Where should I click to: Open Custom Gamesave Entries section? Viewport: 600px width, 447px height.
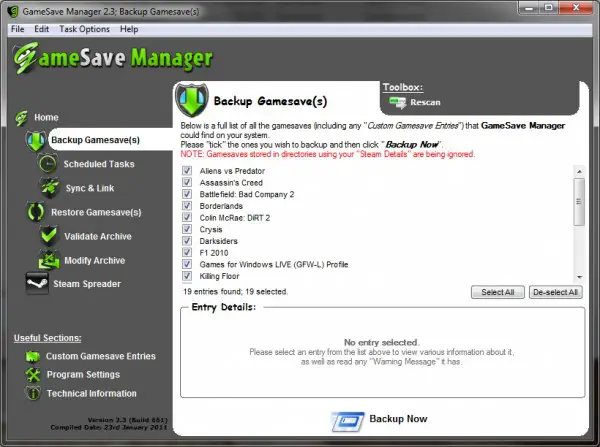pos(101,356)
